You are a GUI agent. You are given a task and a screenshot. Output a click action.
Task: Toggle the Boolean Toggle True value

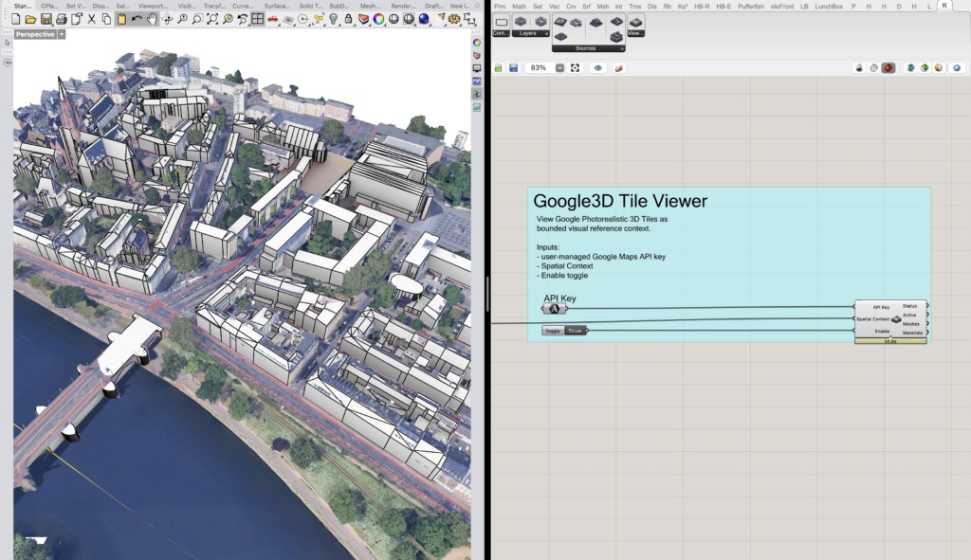pyautogui.click(x=576, y=331)
